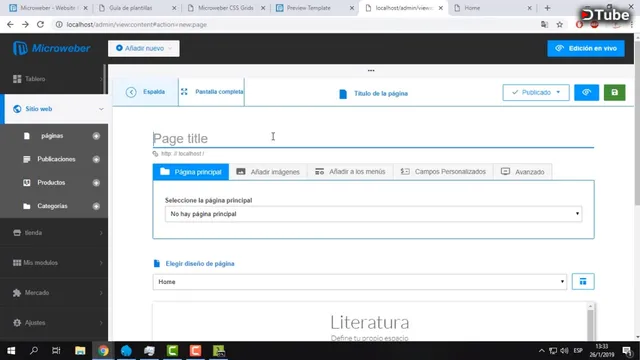Switch to the Campos Personalizados tab
Viewport: 640px width, 360px height.
443,172
